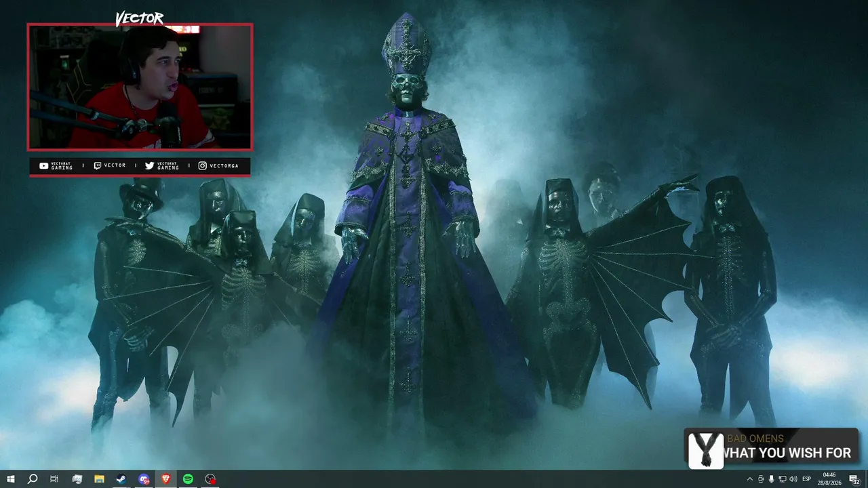Click the Meet Now tray icon
This screenshot has height=488, width=868.
(x=761, y=479)
